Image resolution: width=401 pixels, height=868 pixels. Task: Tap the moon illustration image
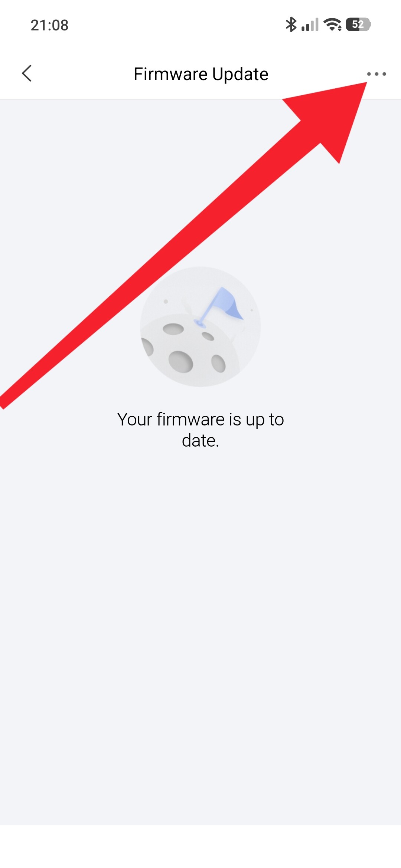point(200,326)
